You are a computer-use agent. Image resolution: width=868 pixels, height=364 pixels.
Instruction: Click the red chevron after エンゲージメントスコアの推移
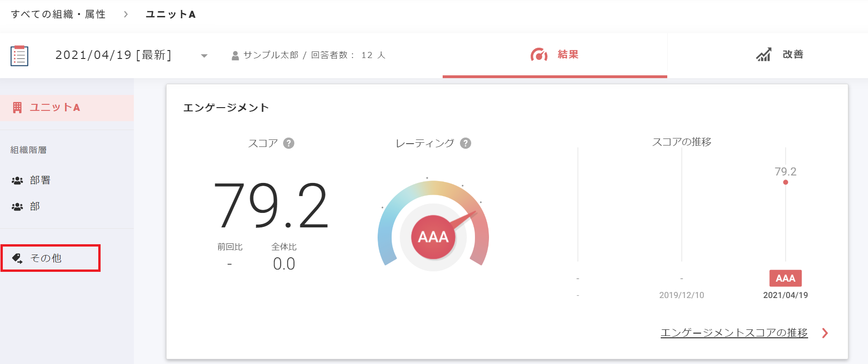pos(824,333)
